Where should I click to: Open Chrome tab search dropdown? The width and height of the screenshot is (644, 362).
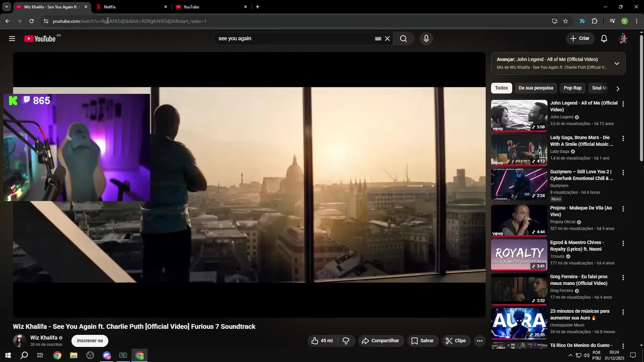(7, 7)
